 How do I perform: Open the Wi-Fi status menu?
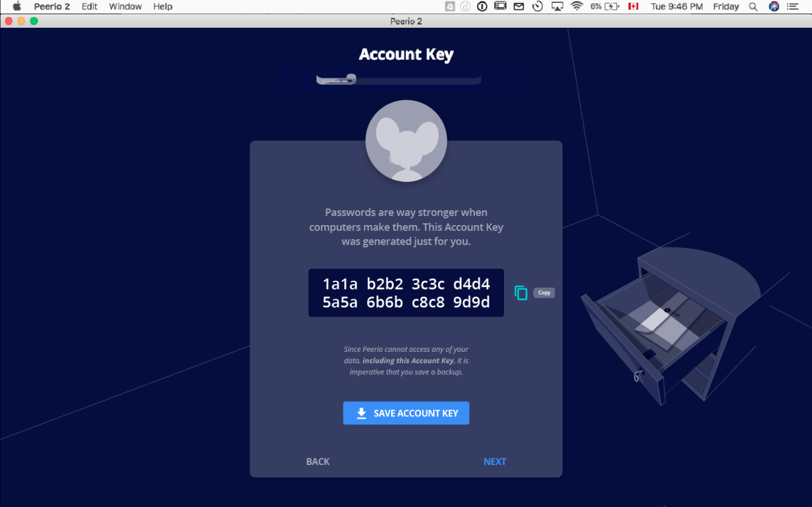pyautogui.click(x=577, y=7)
